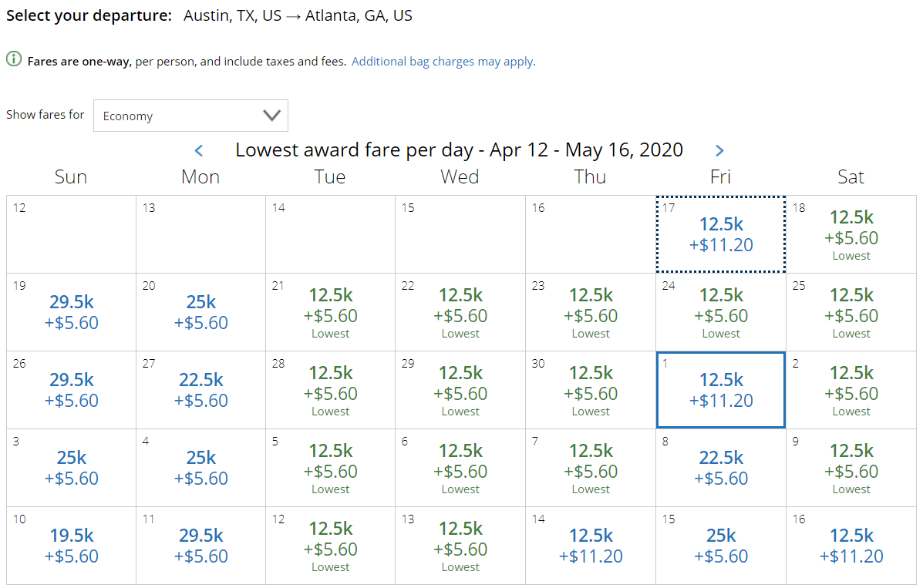Click the green info icon beside fares note

pyautogui.click(x=14, y=60)
